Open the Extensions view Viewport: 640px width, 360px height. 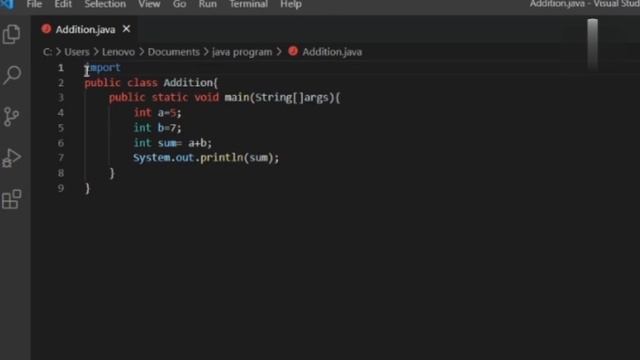point(11,199)
